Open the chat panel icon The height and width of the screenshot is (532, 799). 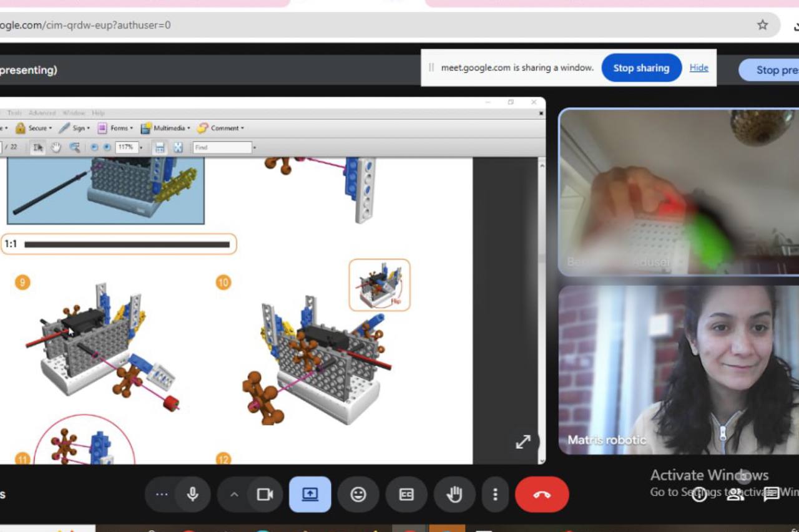[772, 495]
